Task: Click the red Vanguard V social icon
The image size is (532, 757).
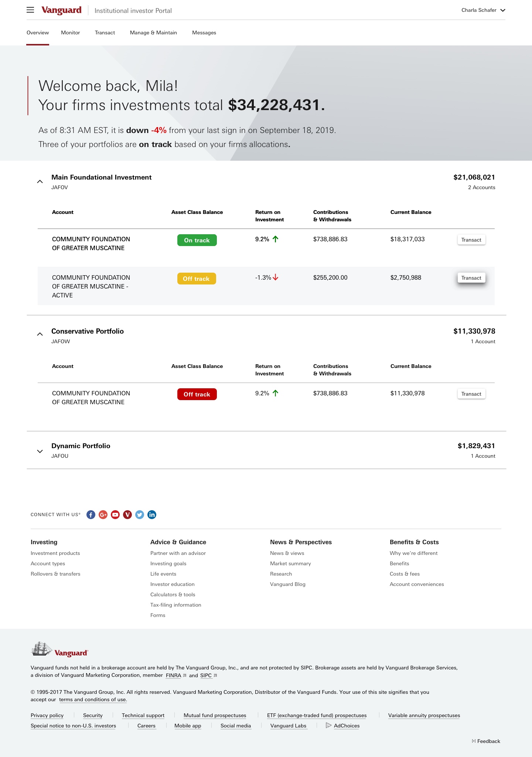Action: pos(127,515)
